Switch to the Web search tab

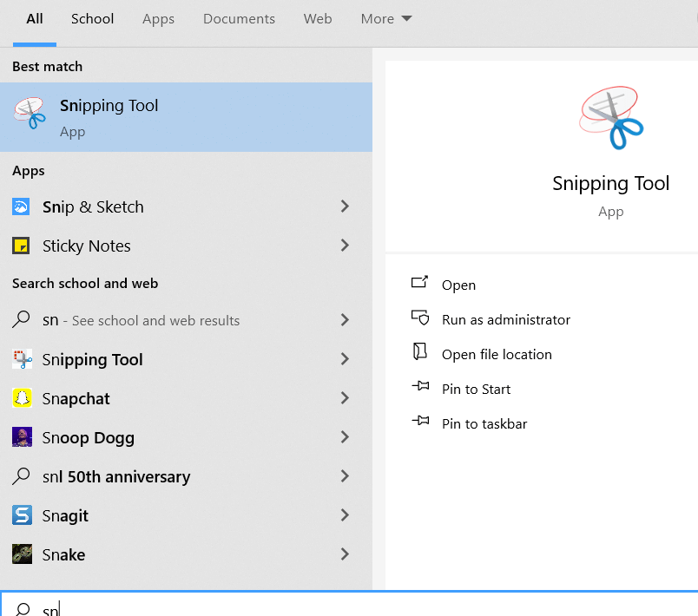click(x=318, y=18)
